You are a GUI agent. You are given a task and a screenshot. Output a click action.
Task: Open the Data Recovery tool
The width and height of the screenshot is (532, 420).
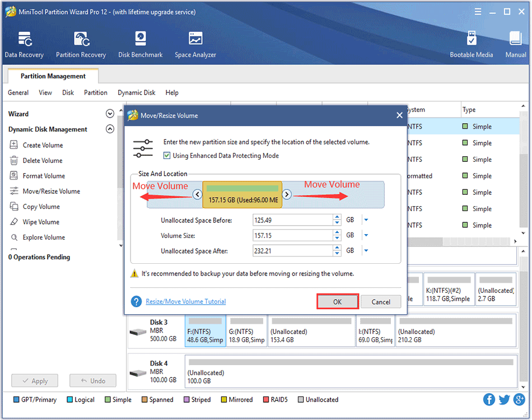pyautogui.click(x=24, y=44)
